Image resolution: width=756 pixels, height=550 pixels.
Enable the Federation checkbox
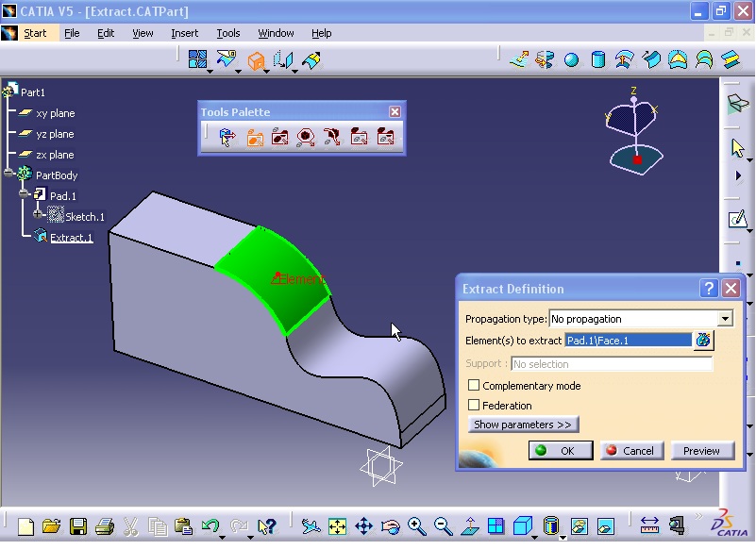pyautogui.click(x=474, y=405)
